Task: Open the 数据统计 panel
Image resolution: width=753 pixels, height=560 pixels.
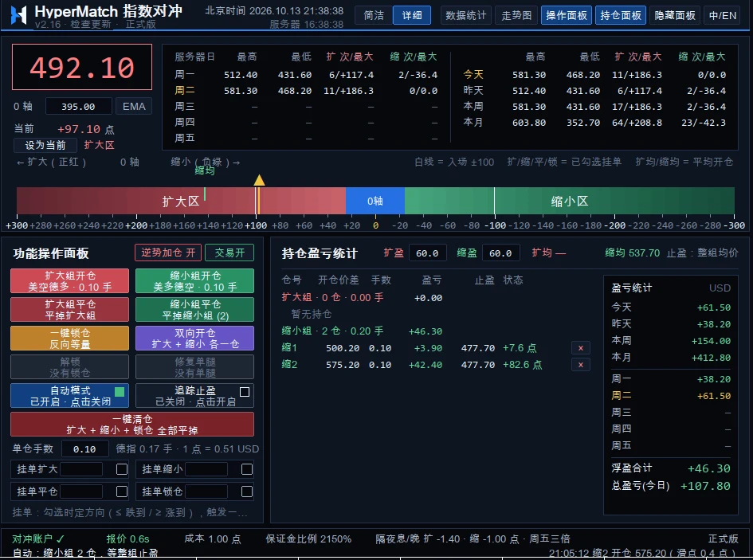Action: [x=466, y=15]
